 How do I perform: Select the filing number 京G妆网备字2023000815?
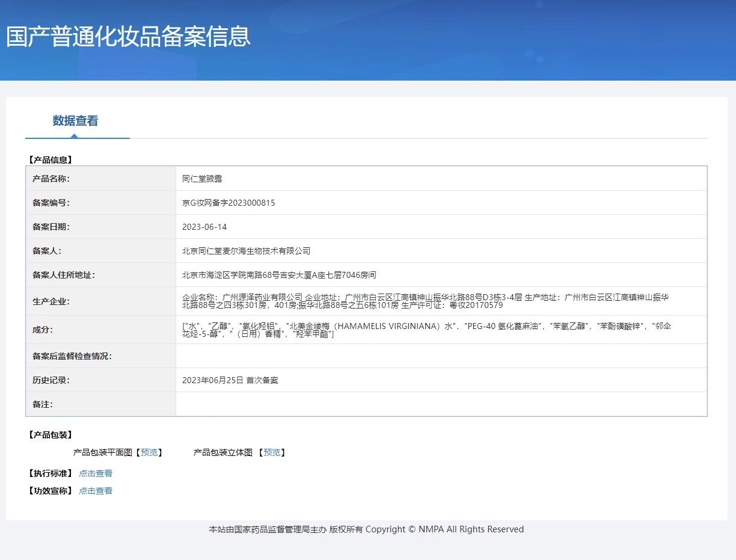[228, 203]
